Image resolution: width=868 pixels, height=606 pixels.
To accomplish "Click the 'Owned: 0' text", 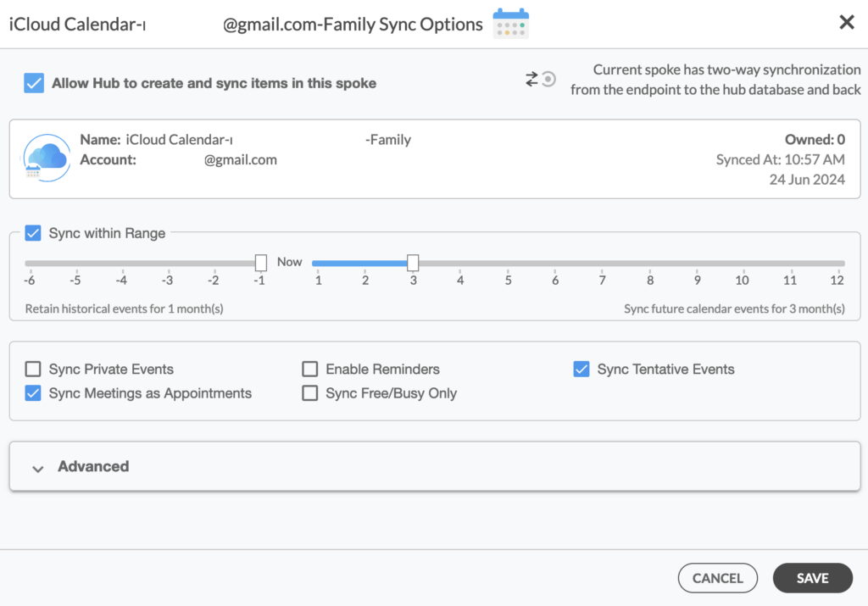I will tap(815, 140).
